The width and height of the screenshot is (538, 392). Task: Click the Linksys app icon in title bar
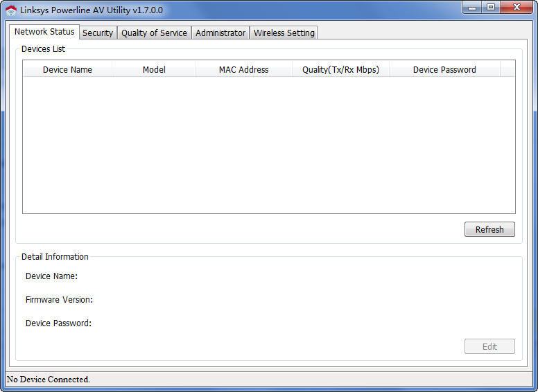(x=11, y=10)
